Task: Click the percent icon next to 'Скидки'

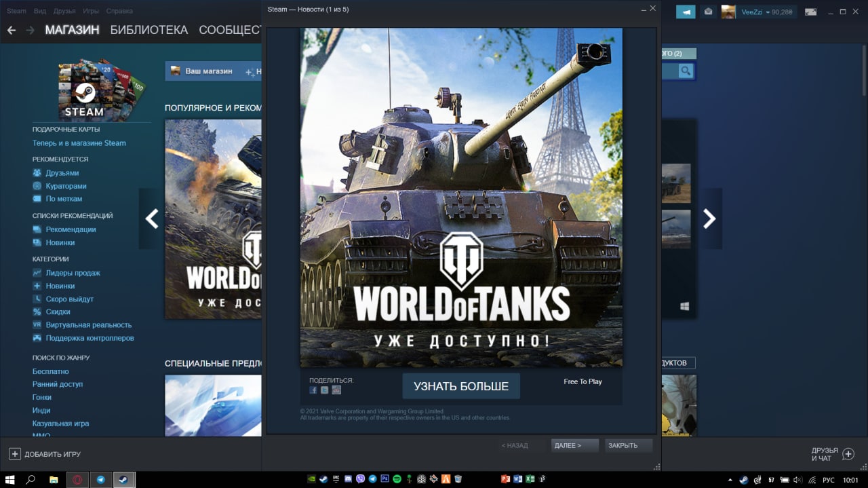Action: pyautogui.click(x=37, y=312)
